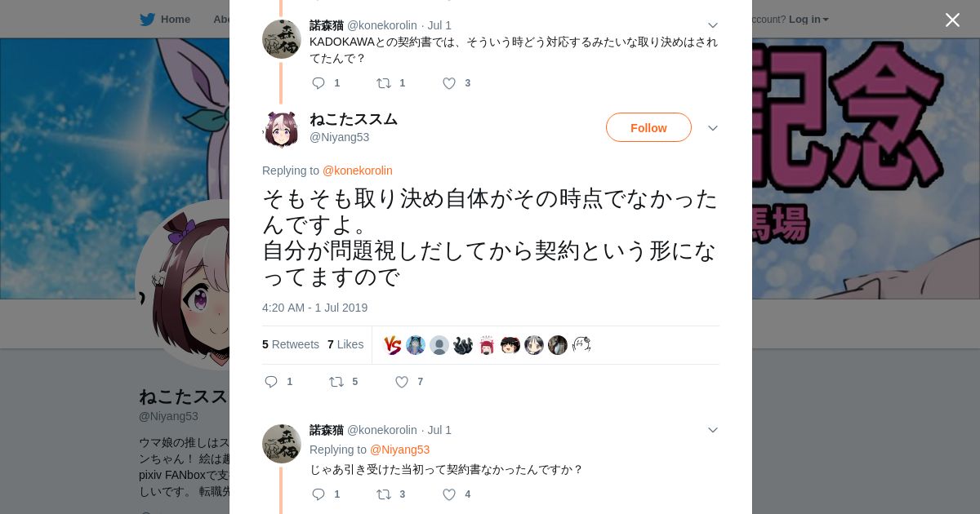Open the Twitter Home link
980x514 pixels.
pos(165,20)
